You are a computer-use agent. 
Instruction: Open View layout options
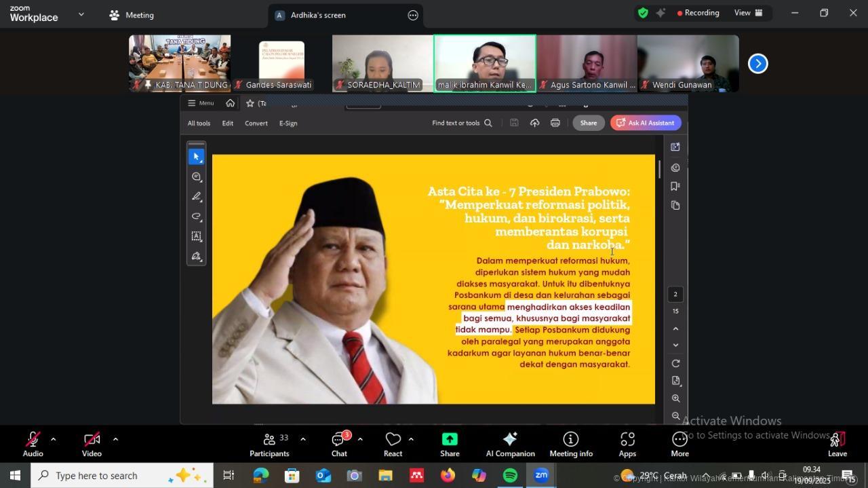[749, 13]
